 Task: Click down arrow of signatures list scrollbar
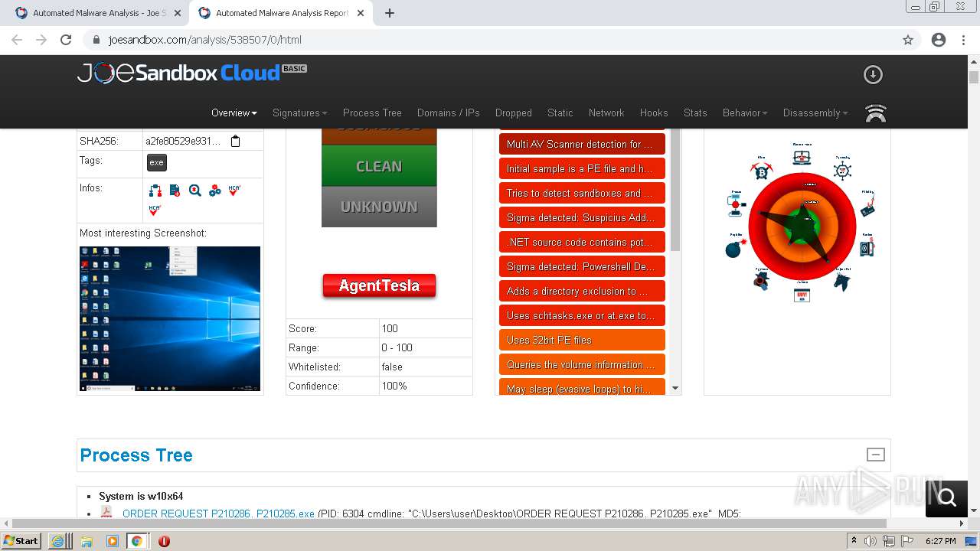click(675, 388)
